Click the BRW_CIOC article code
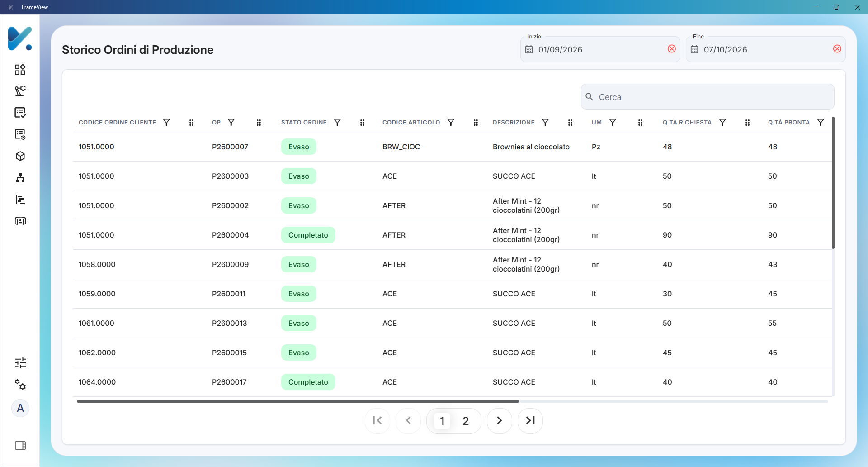Viewport: 868px width, 467px height. 401,147
